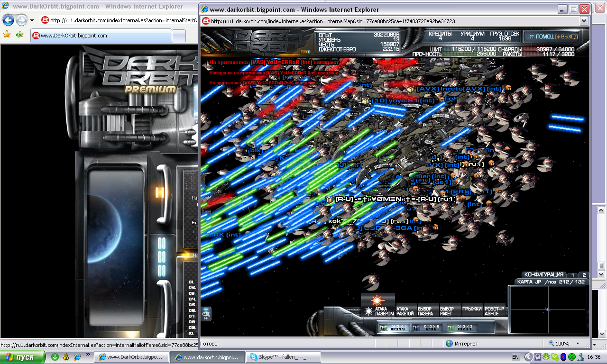Launch Internet Explorer from quick launch
607x364 pixels.
(77, 357)
